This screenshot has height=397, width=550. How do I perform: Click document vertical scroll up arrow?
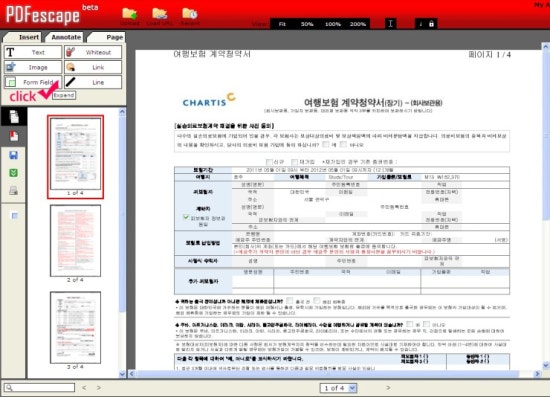point(546,47)
